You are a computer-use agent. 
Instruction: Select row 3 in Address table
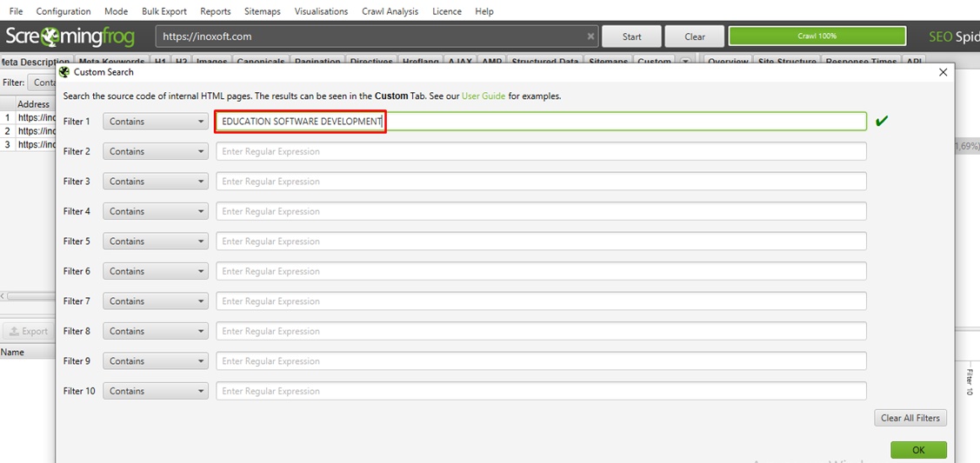point(29,145)
